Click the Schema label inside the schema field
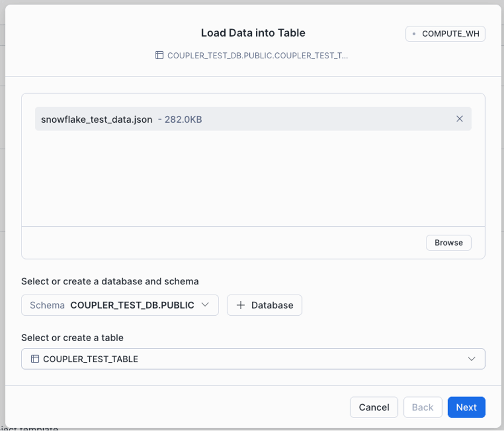504x431 pixels. (46, 305)
